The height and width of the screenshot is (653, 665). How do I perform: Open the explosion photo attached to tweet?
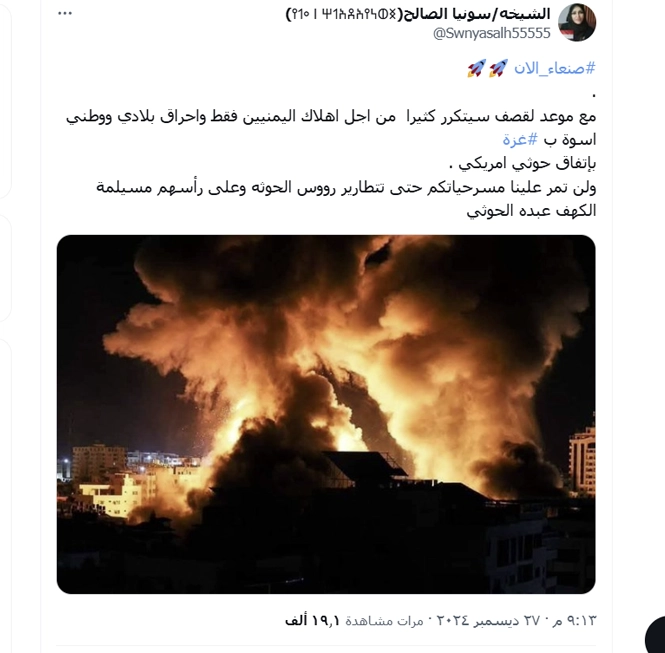[326, 414]
